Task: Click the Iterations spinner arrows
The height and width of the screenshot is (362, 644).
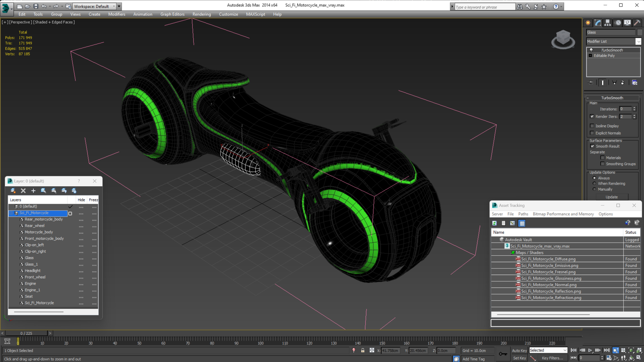Action: (634, 109)
